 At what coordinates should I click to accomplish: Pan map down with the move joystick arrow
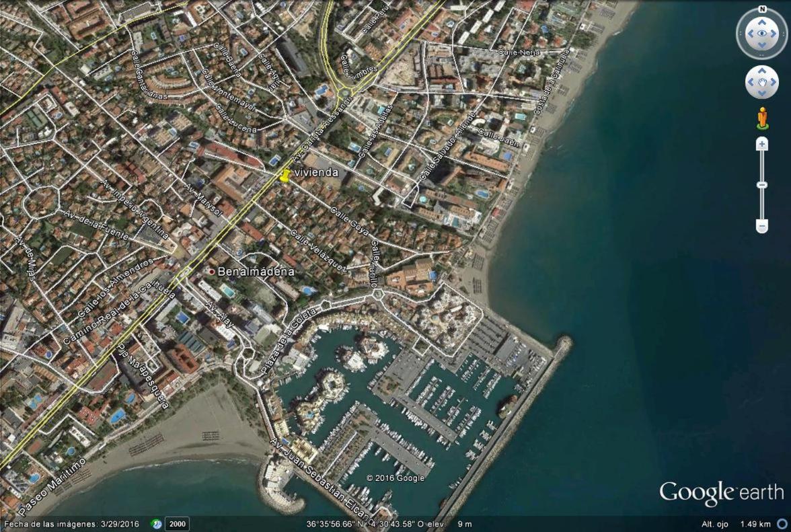tap(761, 93)
